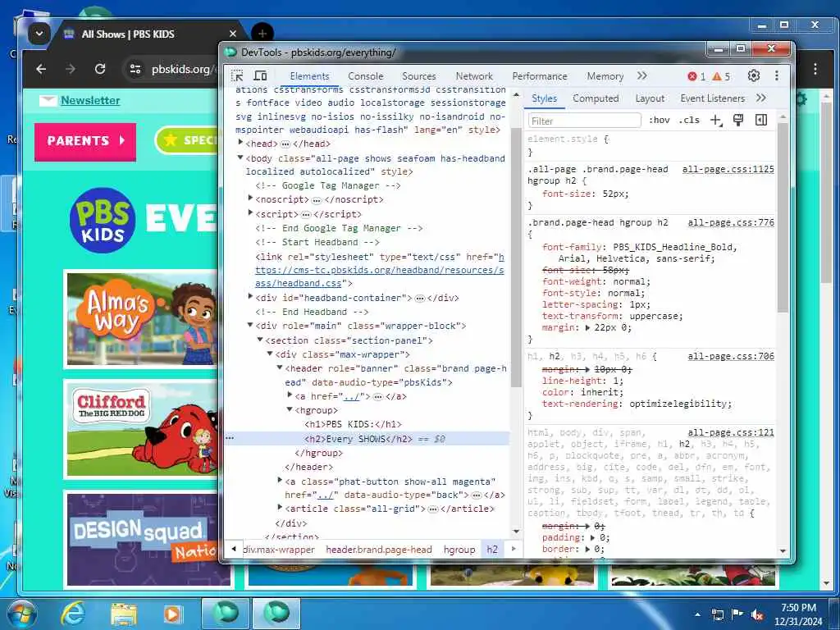Viewport: 840px width, 630px height.
Task: Switch to the Sources tab
Action: point(419,76)
